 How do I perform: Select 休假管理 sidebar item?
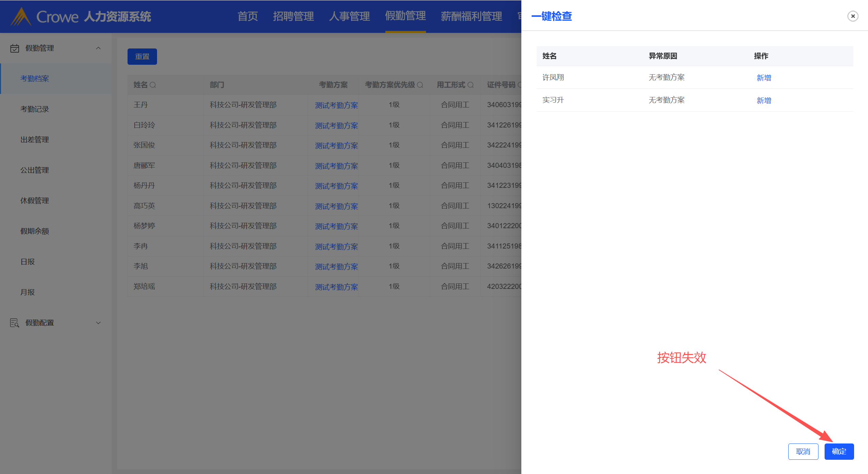pos(35,200)
